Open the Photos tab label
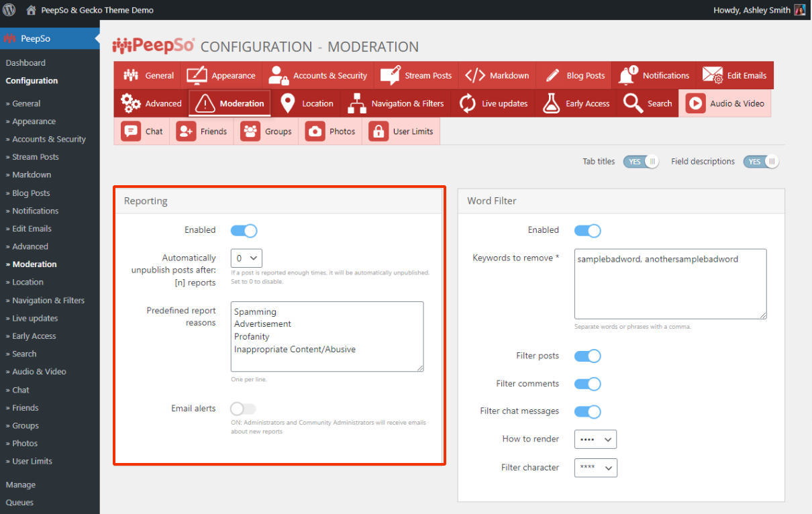Image resolution: width=812 pixels, height=514 pixels. [x=342, y=132]
